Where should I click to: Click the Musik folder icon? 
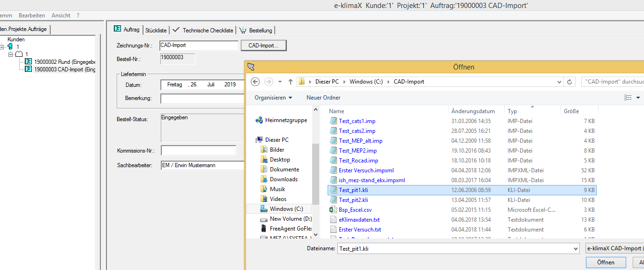264,189
